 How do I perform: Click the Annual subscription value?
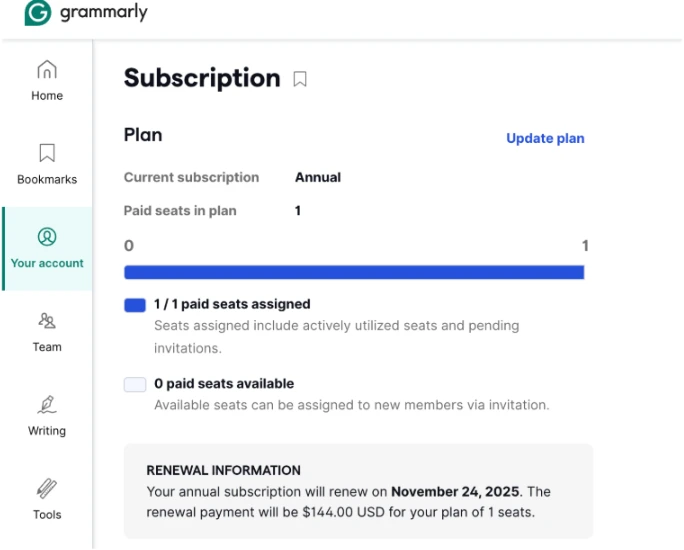click(x=318, y=178)
